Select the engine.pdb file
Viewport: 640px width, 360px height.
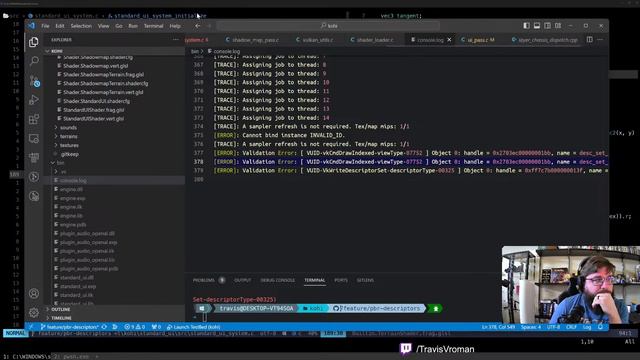[73, 224]
